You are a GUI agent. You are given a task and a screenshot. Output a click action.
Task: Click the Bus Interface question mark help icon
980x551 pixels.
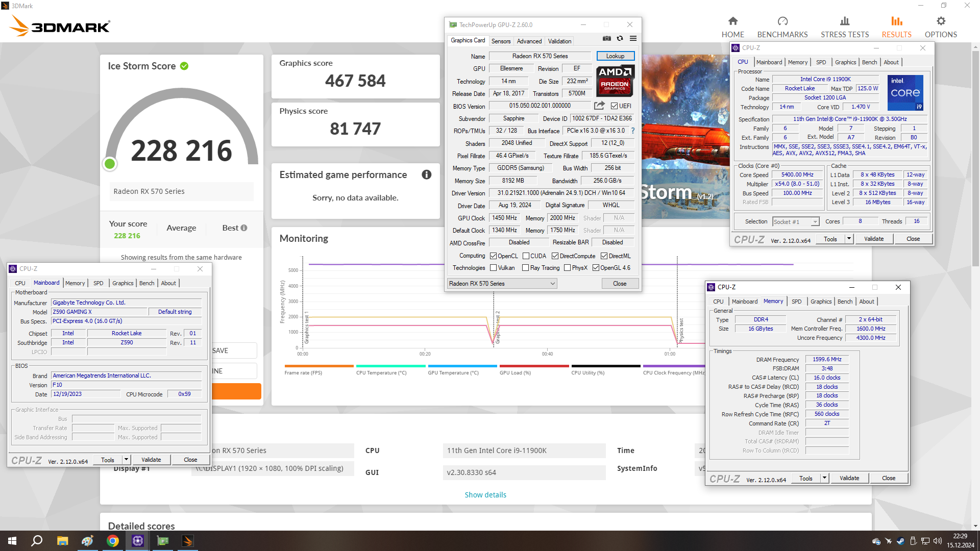click(633, 131)
